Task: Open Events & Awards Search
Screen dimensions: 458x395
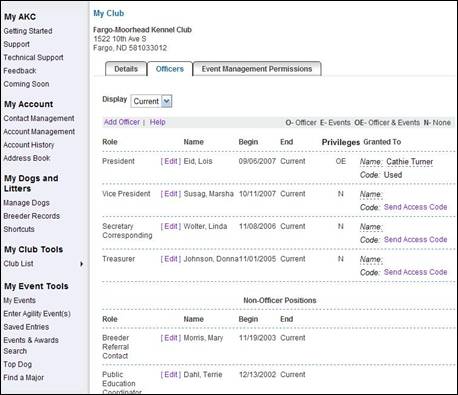Action: pyautogui.click(x=31, y=346)
